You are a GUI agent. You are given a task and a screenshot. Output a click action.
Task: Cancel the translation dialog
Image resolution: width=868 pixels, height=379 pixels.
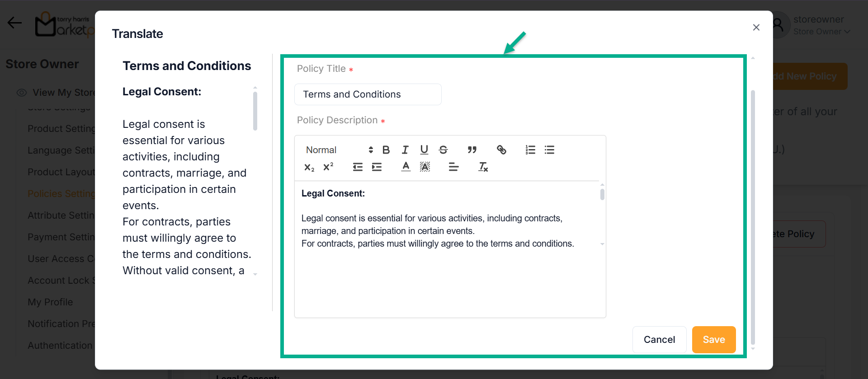(x=659, y=340)
